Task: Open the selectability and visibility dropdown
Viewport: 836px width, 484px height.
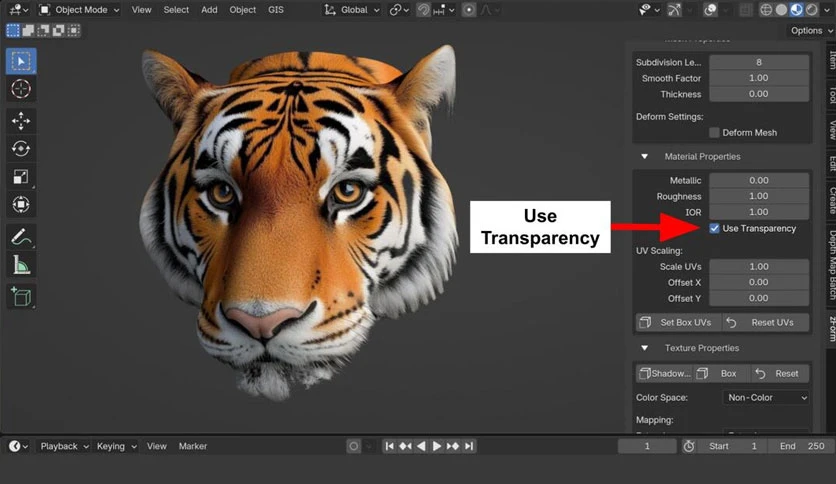Action: click(649, 10)
